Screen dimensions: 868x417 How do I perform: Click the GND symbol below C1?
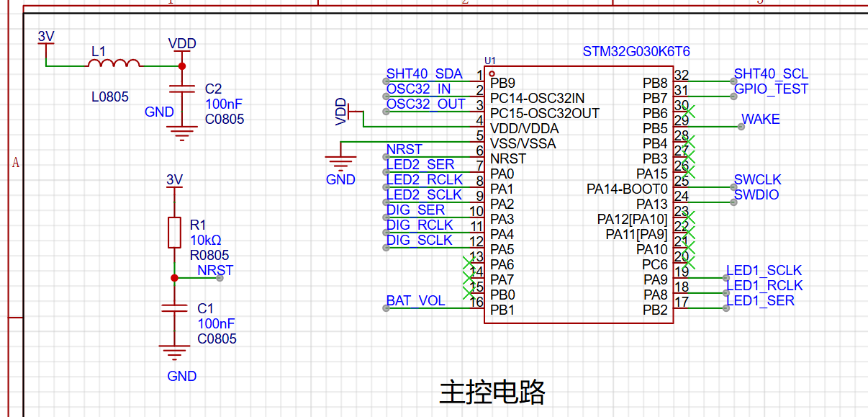pos(174,353)
